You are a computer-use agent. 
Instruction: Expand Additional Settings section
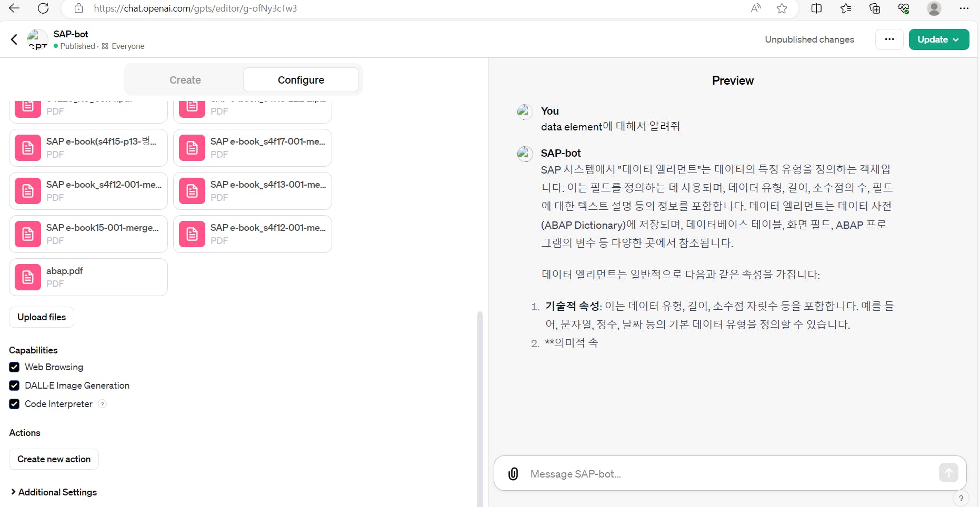click(x=53, y=492)
